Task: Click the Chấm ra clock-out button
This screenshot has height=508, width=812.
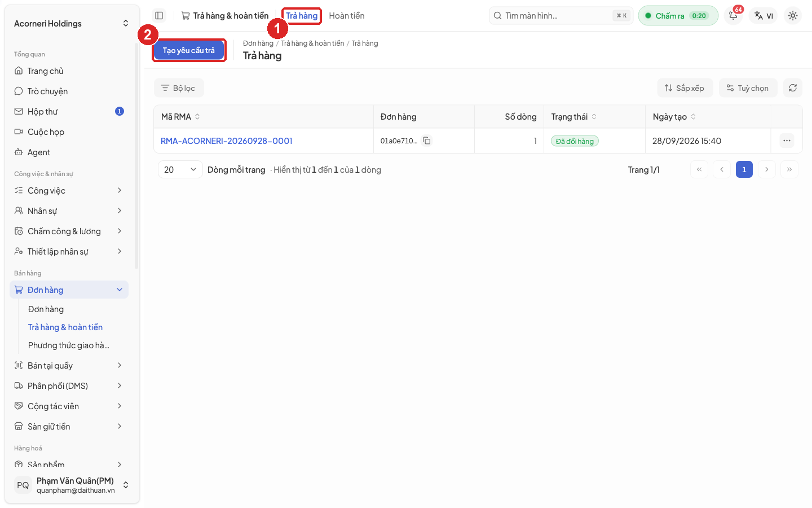Action: coord(678,16)
